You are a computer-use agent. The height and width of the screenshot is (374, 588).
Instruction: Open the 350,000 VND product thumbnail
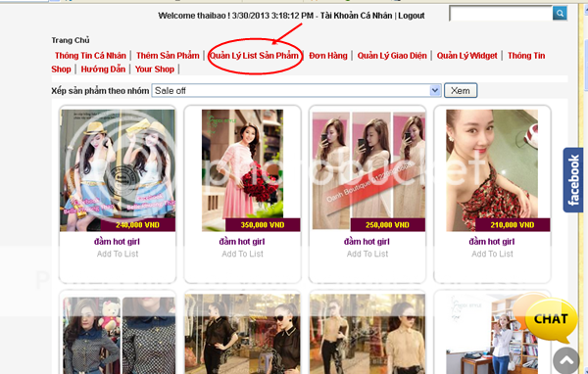point(242,169)
